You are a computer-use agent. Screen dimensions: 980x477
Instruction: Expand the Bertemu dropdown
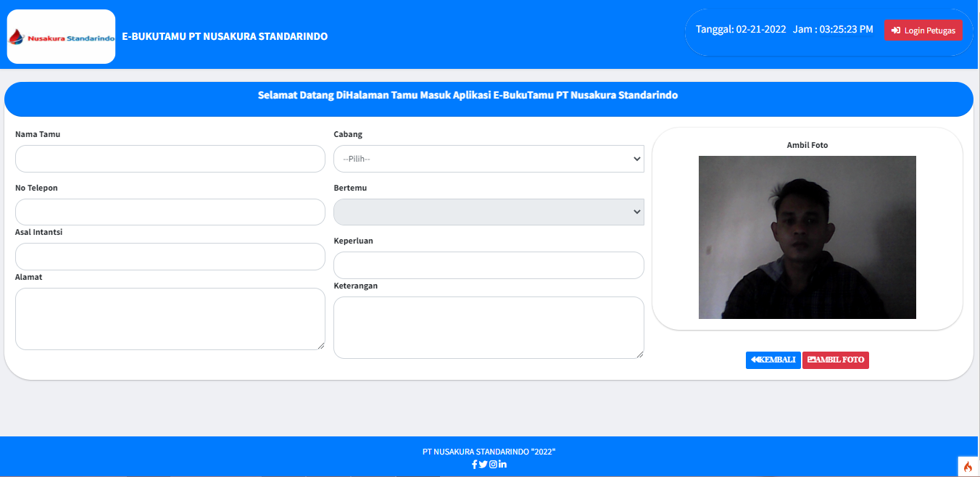489,212
